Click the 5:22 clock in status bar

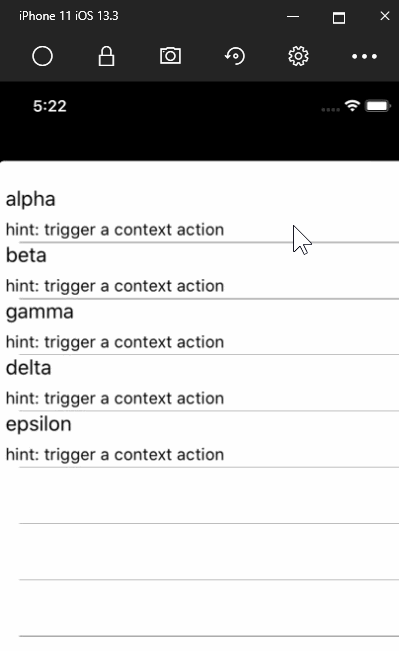tap(50, 106)
